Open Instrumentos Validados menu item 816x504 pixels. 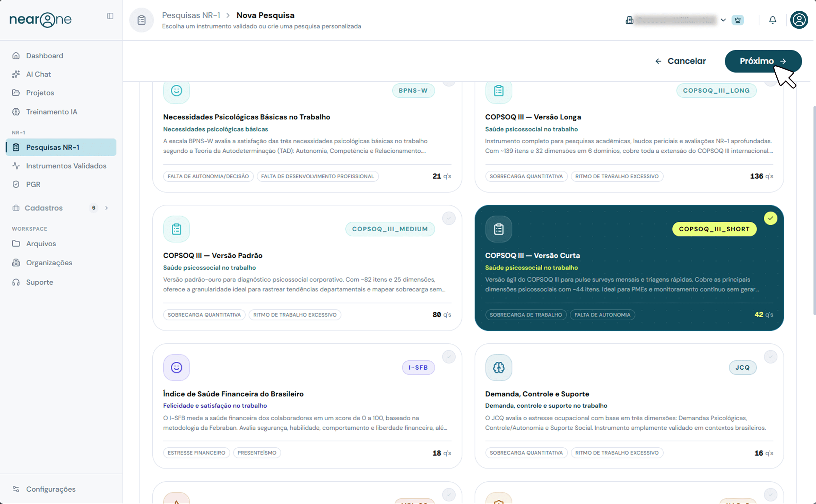(x=66, y=166)
